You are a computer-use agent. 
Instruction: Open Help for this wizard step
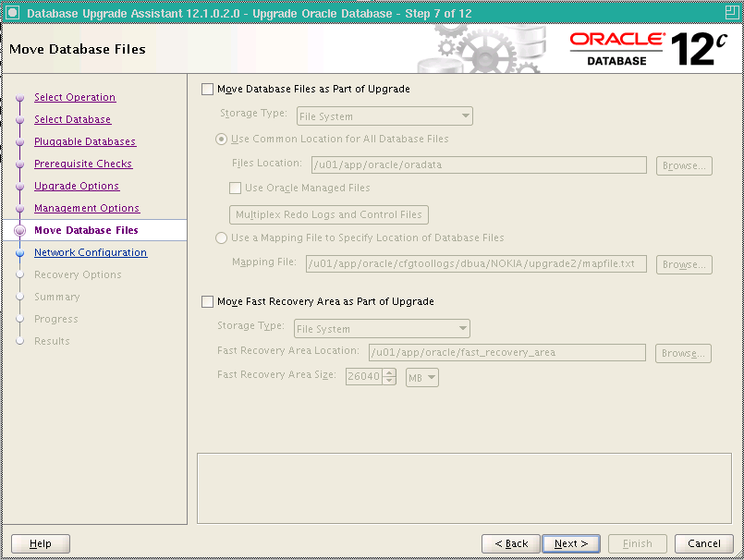pyautogui.click(x=39, y=543)
